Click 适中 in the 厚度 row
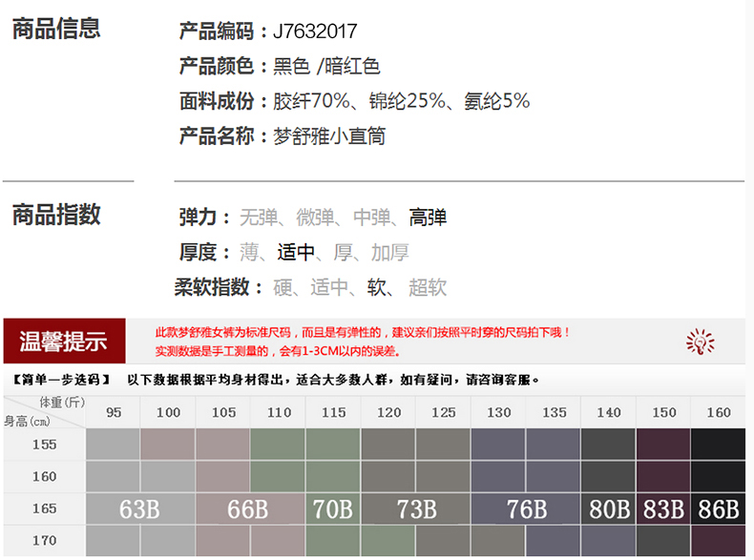This screenshot has height=560, width=754. point(296,253)
